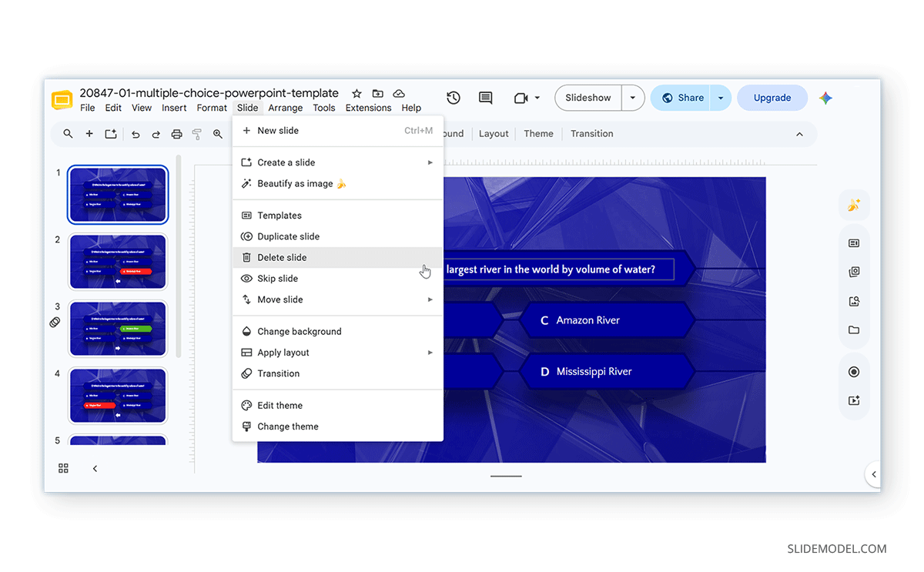Open the comments icon
The width and height of the screenshot is (924, 572).
point(485,98)
